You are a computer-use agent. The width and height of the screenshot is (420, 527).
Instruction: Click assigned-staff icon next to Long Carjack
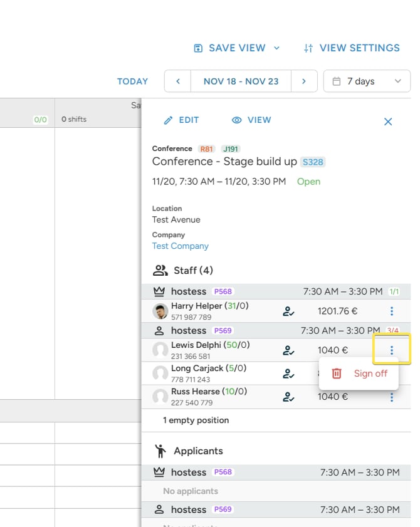pyautogui.click(x=288, y=373)
